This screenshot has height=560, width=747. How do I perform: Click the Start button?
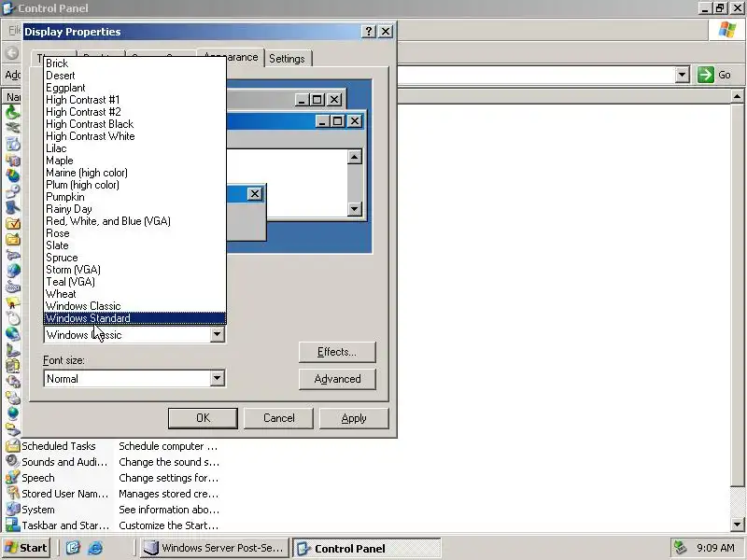tap(26, 548)
